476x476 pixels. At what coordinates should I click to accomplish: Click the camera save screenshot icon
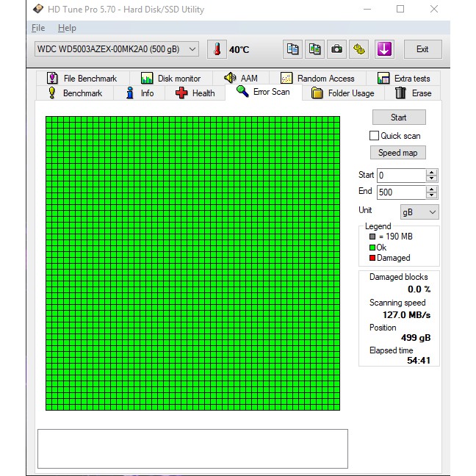[336, 49]
